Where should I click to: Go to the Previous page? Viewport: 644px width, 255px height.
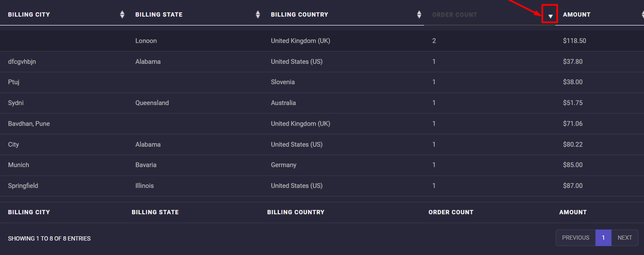(575, 238)
